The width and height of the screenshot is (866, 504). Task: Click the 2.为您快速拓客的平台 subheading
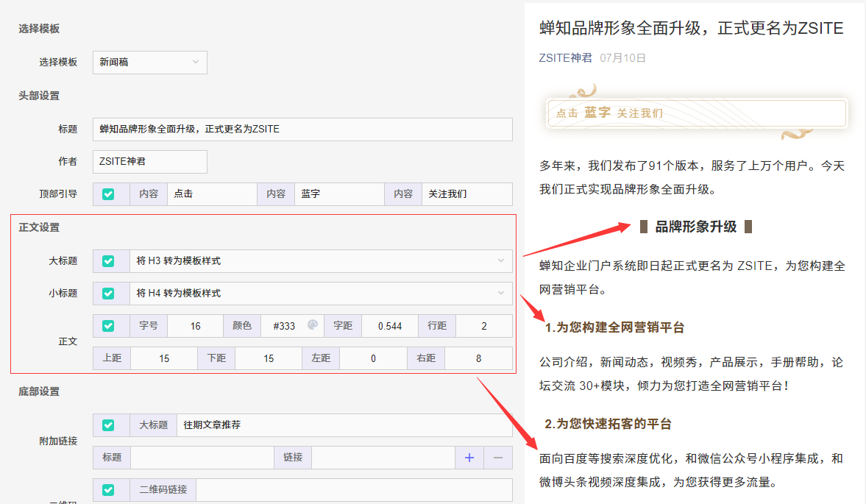pos(608,424)
